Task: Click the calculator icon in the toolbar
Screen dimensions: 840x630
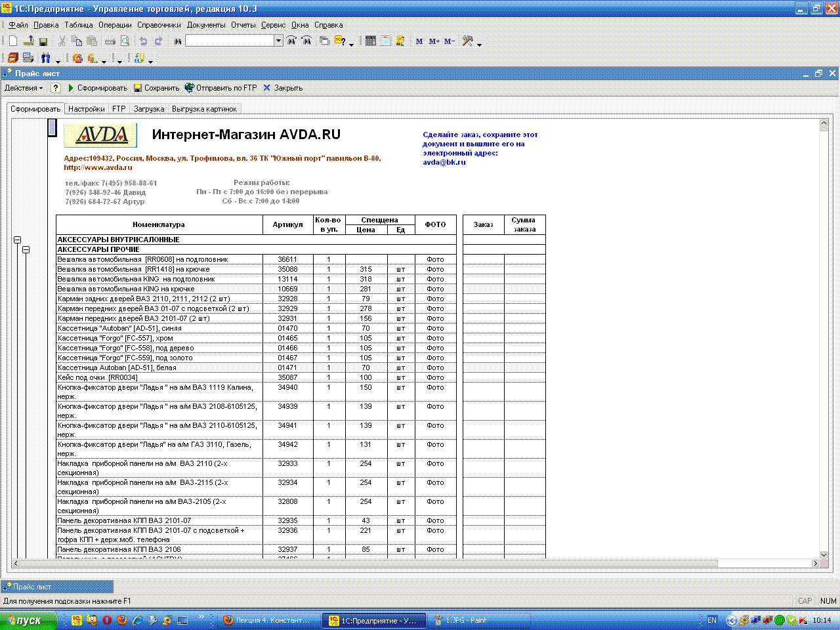Action: coord(371,41)
